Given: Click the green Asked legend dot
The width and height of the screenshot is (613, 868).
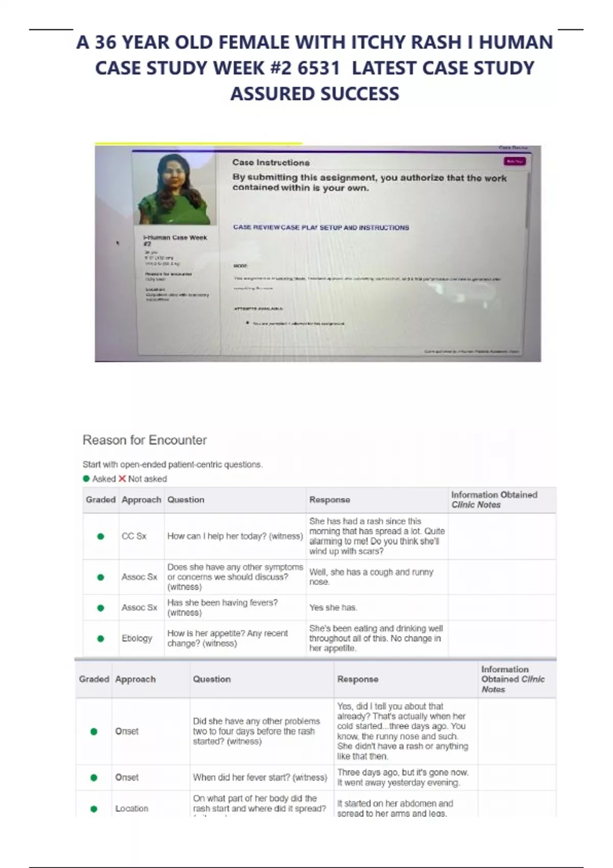Looking at the screenshot, I should [x=86, y=479].
